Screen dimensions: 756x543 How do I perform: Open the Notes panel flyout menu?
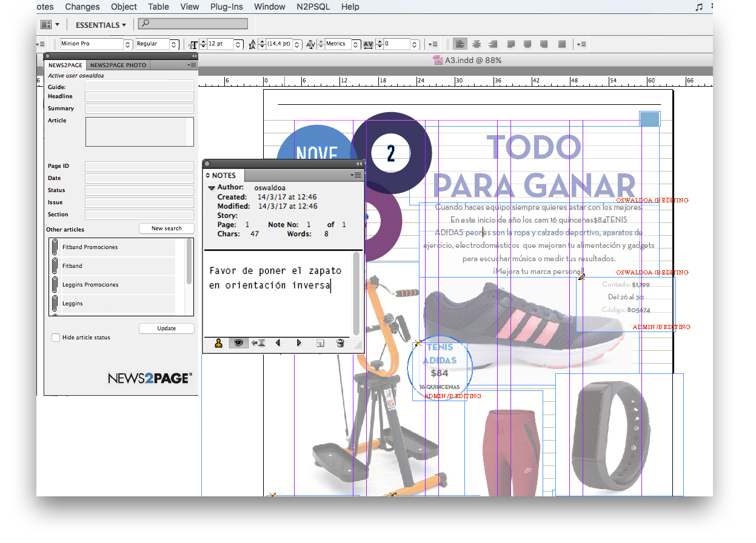pos(356,175)
